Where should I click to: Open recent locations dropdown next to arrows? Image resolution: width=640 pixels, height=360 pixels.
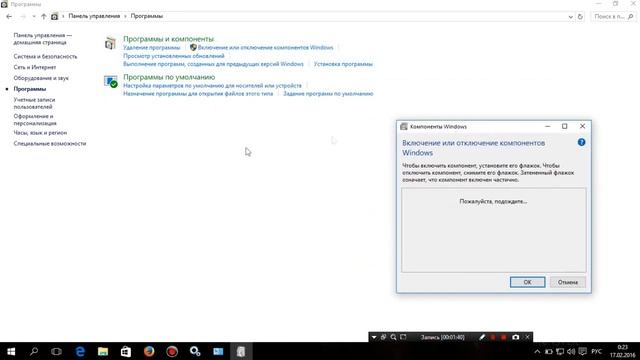coord(34,16)
